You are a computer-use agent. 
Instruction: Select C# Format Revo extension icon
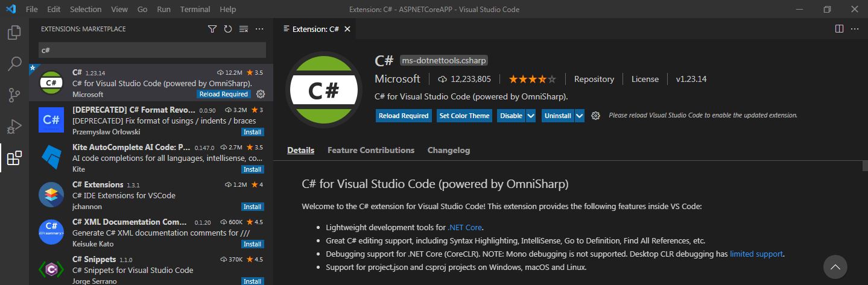pyautogui.click(x=51, y=119)
